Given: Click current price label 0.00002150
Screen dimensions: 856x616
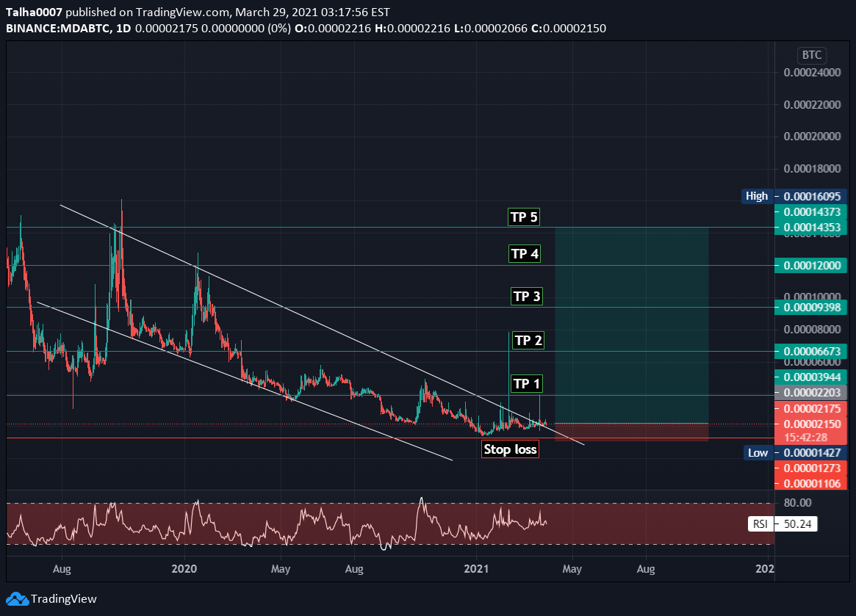Looking at the screenshot, I should point(810,424).
